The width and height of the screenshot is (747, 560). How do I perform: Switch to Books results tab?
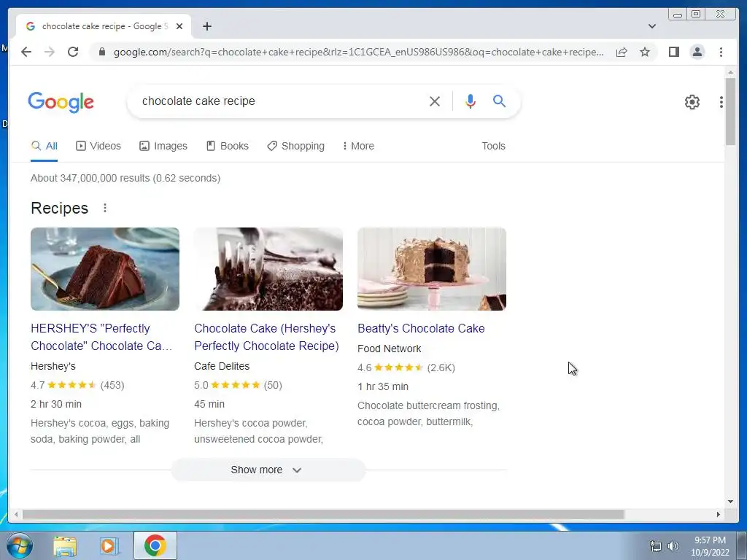point(228,146)
